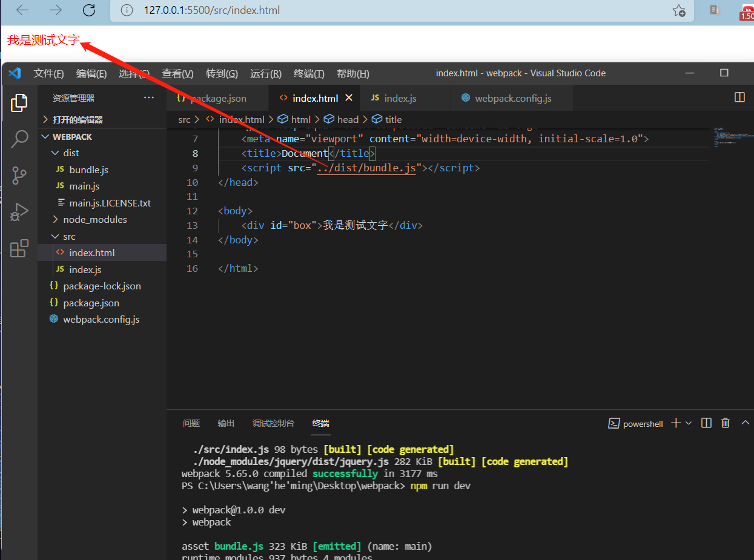Switch to the 输出 panel tab
This screenshot has height=560, width=754.
[226, 423]
